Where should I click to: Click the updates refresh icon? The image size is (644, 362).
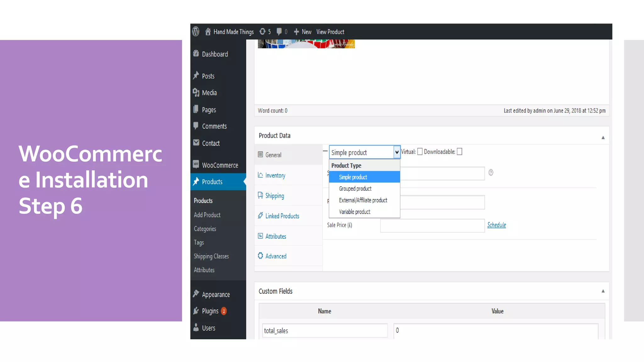tap(262, 31)
